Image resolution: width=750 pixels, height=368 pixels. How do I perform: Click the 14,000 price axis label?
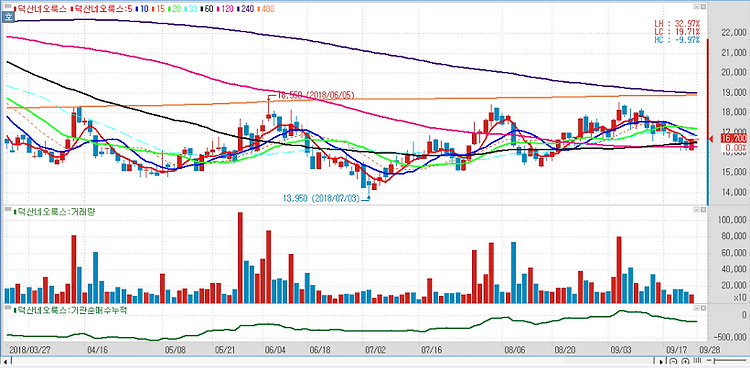tap(734, 192)
